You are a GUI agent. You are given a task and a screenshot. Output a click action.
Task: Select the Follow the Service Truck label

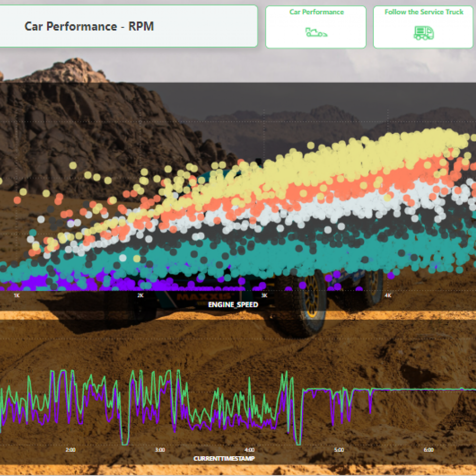point(424,12)
